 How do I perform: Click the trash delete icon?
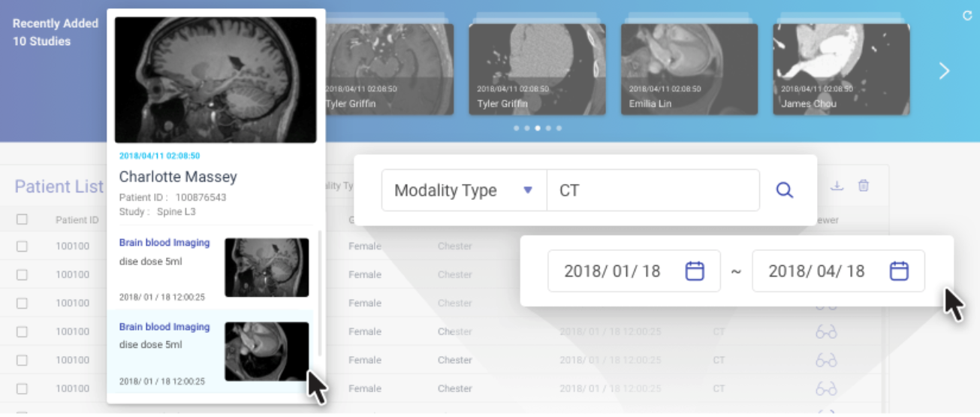(x=864, y=186)
